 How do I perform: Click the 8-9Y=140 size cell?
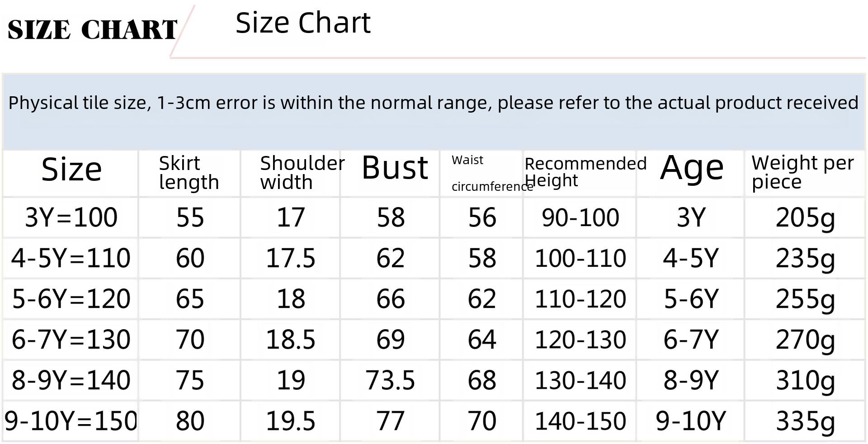click(x=71, y=380)
